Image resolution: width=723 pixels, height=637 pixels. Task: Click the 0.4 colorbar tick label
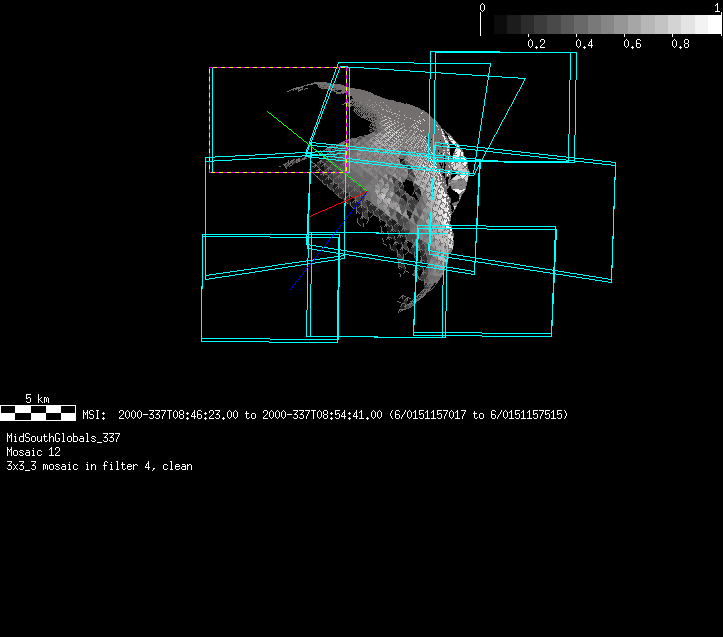point(584,44)
